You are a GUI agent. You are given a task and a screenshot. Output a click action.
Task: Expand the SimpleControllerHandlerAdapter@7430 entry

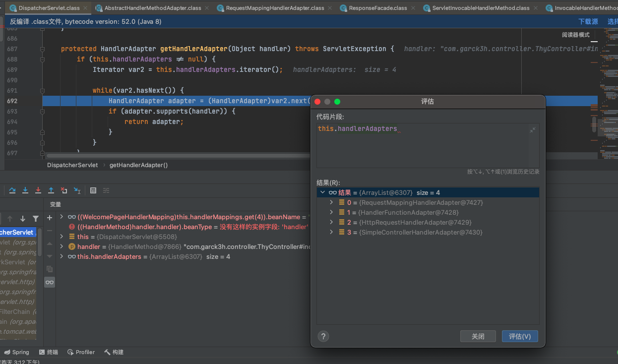332,232
